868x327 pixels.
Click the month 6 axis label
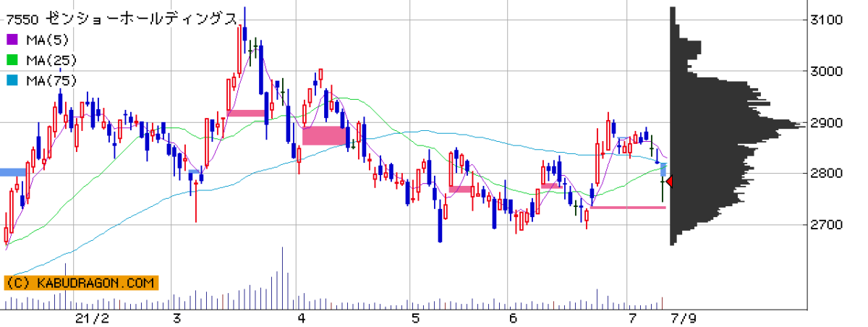tap(512, 318)
